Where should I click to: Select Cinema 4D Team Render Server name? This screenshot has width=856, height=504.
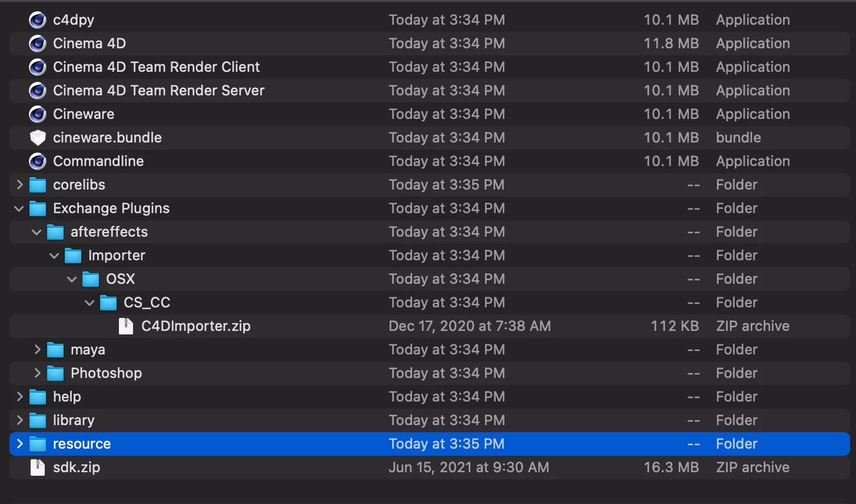click(x=159, y=91)
